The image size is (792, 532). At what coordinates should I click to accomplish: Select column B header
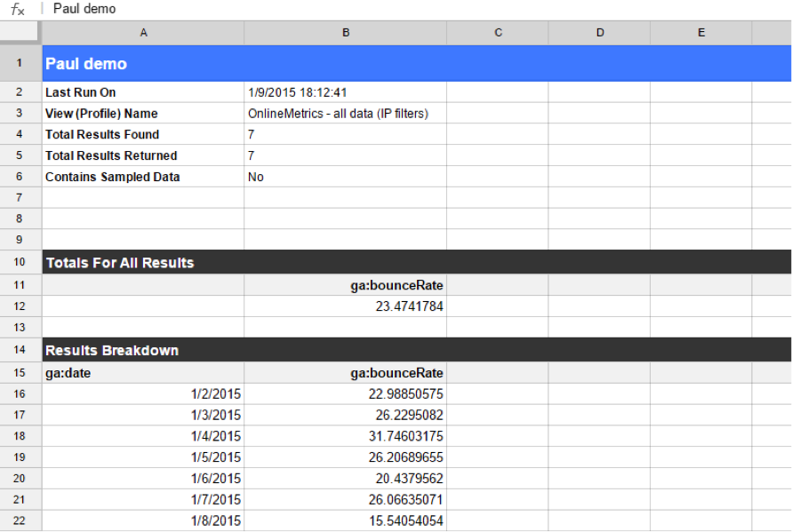pyautogui.click(x=346, y=33)
